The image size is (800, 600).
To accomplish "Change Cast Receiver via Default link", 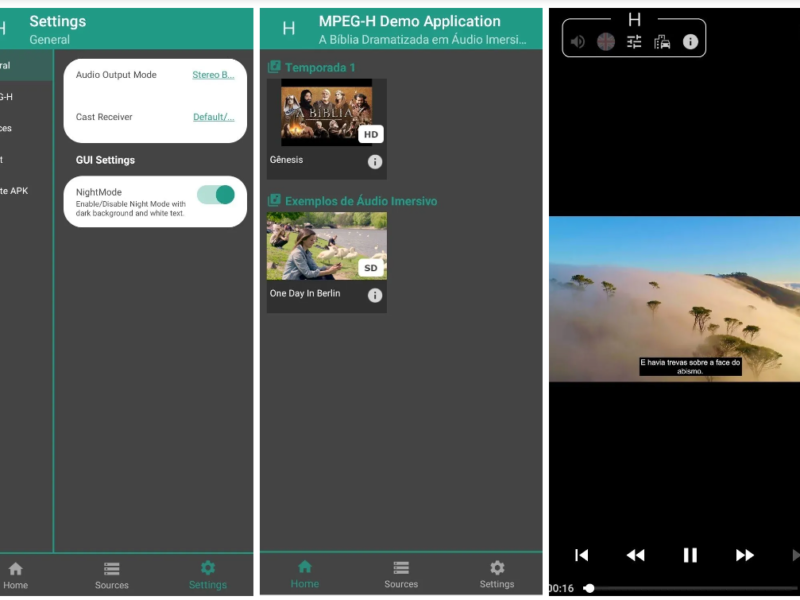I will click(x=214, y=117).
